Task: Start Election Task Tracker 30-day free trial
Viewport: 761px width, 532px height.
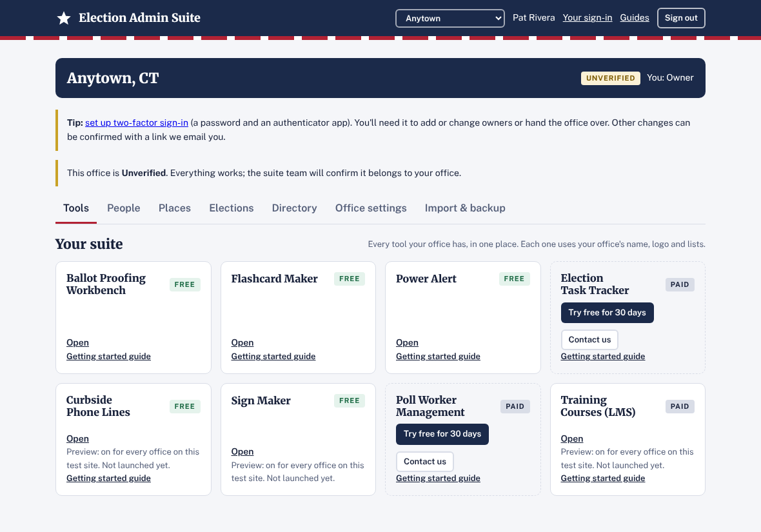Action: click(x=607, y=313)
